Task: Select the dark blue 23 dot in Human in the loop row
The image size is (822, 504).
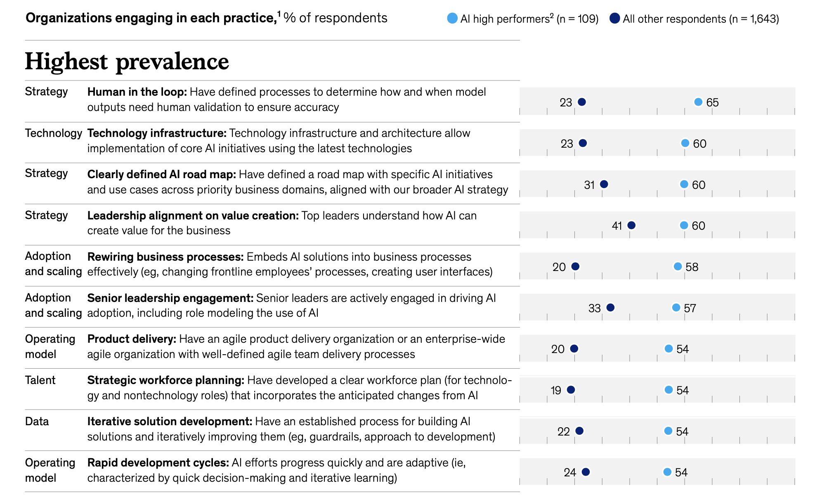Action: pyautogui.click(x=582, y=102)
